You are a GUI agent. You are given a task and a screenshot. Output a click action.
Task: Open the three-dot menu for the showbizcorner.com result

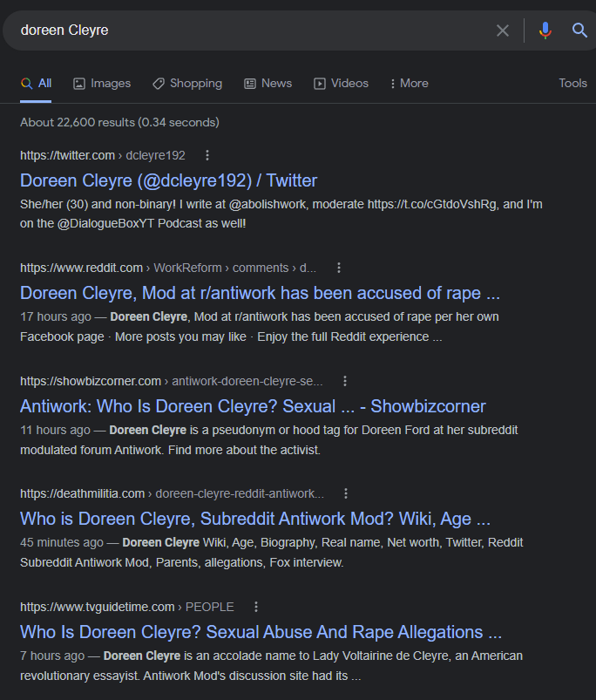coord(345,381)
